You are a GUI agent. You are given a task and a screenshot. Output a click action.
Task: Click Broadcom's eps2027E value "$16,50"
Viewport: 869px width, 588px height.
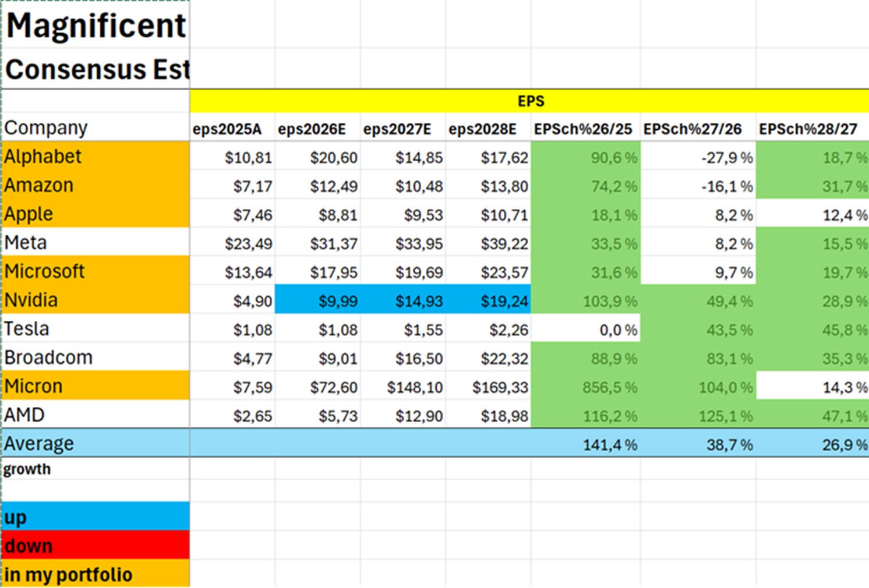pyautogui.click(x=403, y=357)
